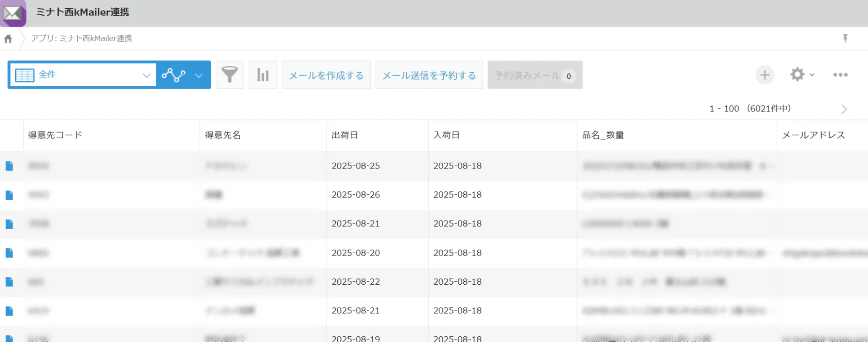
Task: Open the 予約済みメール list button
Action: point(535,76)
